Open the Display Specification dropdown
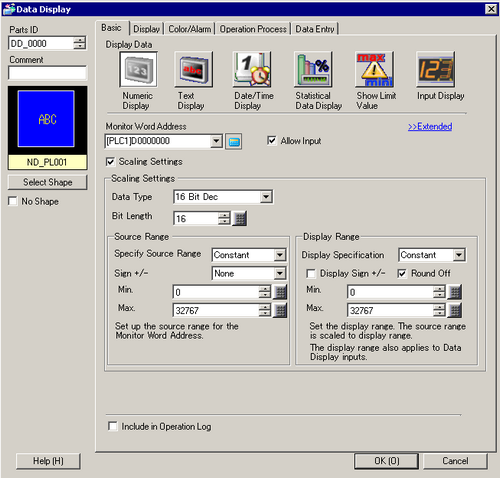The width and height of the screenshot is (500, 478). [x=459, y=255]
